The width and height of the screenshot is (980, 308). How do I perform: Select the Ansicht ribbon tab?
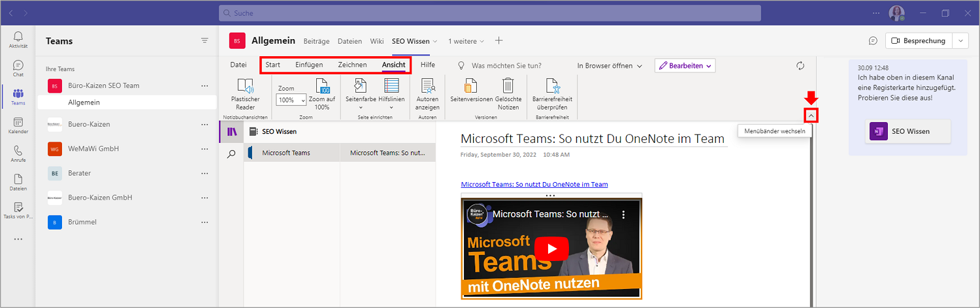tap(393, 65)
